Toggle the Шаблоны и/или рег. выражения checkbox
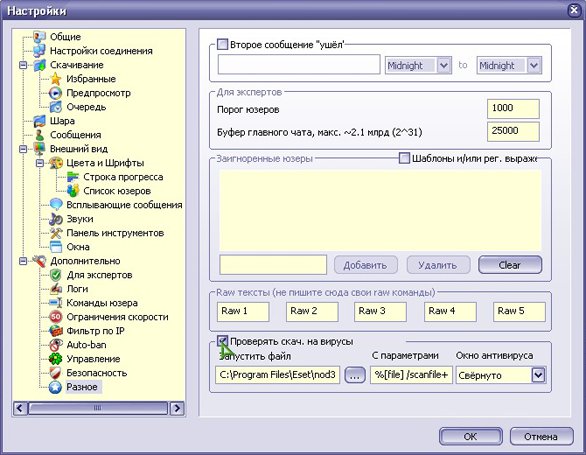Screen dimensions: 586x455 tap(404, 158)
